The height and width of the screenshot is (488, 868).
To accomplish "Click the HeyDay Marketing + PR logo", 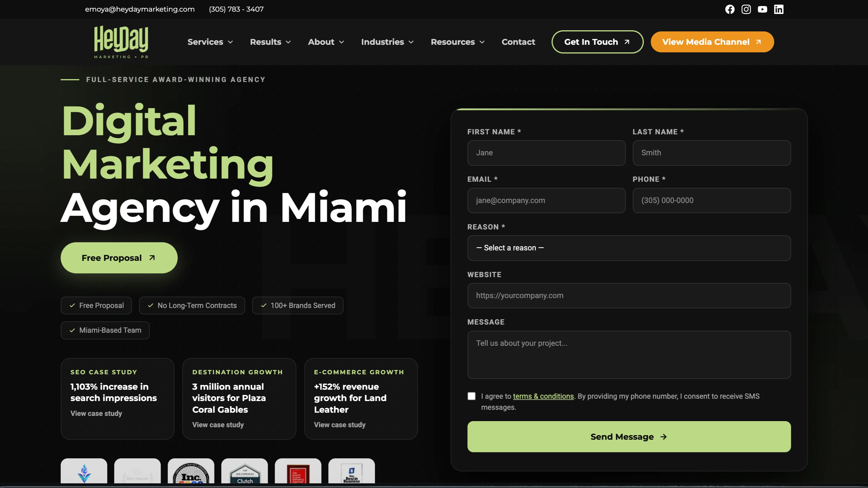I will point(121,42).
